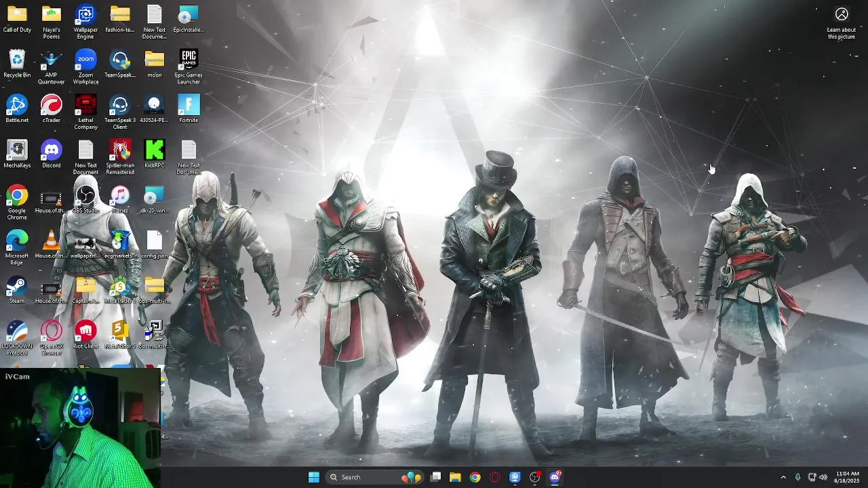This screenshot has width=868, height=488.
Task: Run the obs-multi-r... setup installer
Action: pos(155,335)
